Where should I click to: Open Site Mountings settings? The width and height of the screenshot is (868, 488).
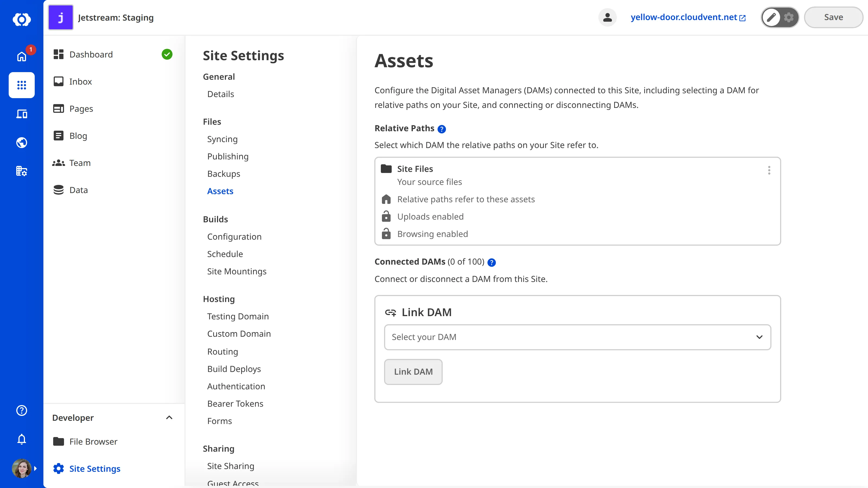(237, 271)
